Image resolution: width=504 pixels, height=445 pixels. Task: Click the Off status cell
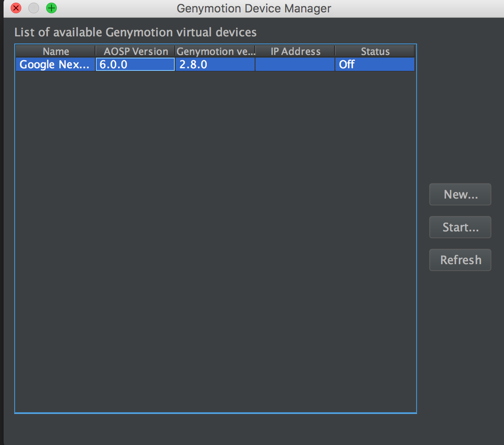(x=375, y=65)
